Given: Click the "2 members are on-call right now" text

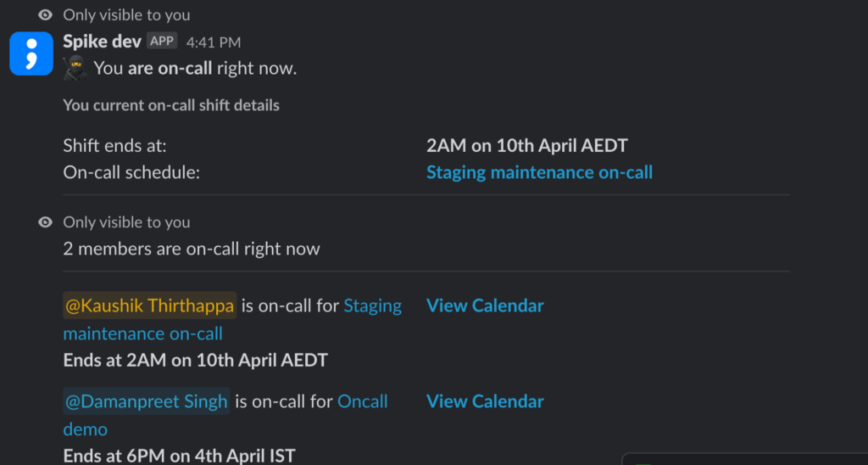Looking at the screenshot, I should 192,249.
